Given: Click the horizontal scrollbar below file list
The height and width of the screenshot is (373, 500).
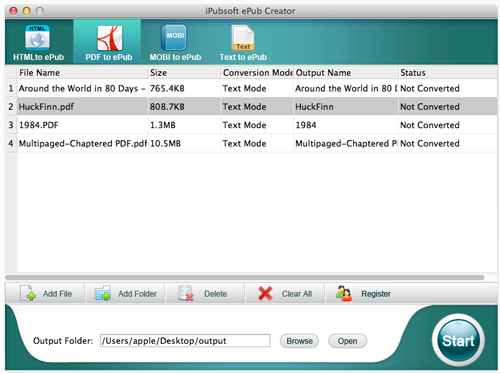Looking at the screenshot, I should point(245,277).
